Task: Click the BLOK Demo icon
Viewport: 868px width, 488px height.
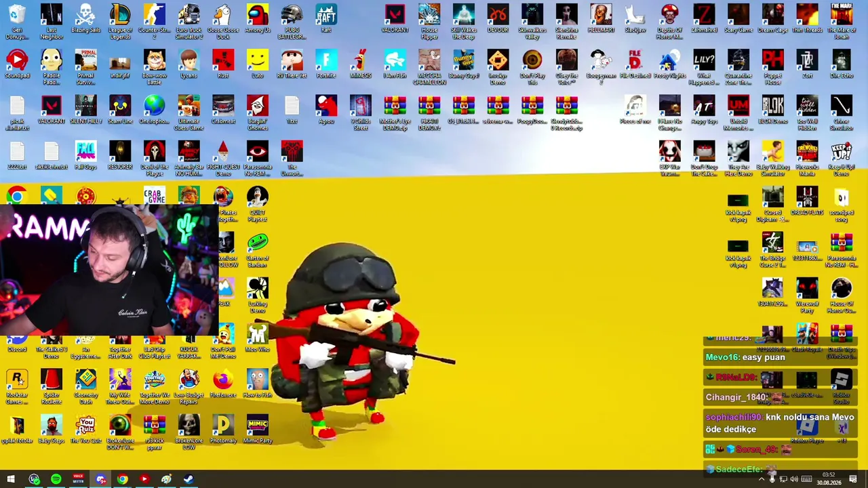Action: tap(772, 110)
